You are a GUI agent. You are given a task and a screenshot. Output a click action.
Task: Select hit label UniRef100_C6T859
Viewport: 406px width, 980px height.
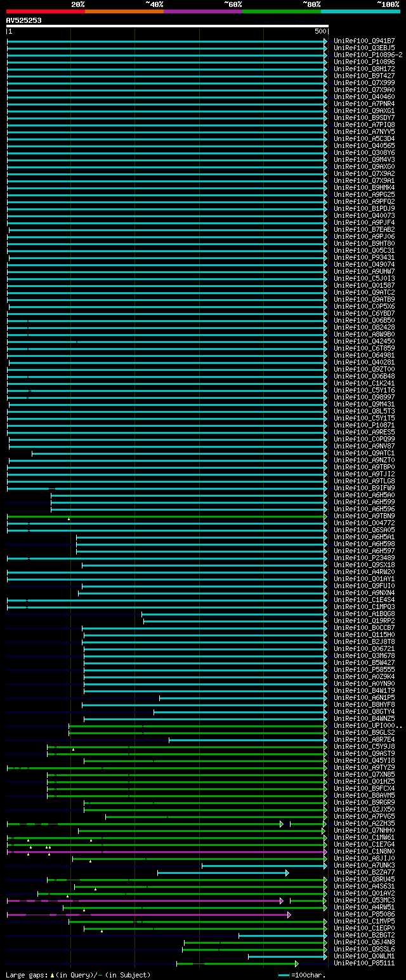pyautogui.click(x=364, y=349)
